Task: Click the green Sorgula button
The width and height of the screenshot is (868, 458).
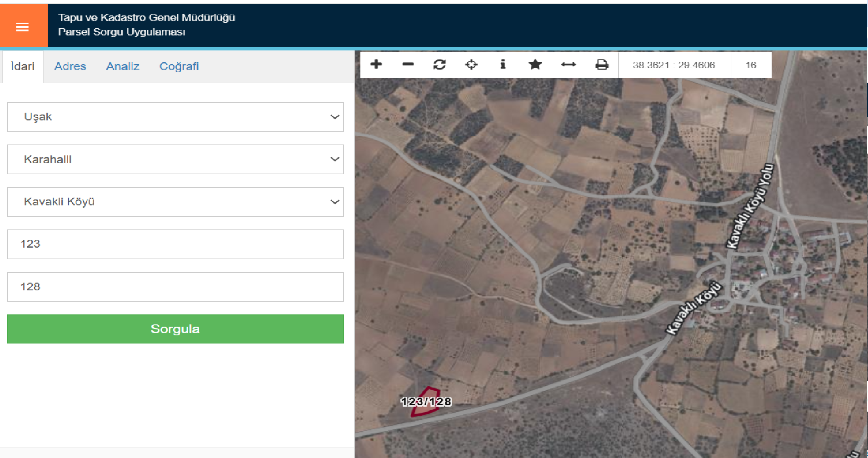Action: tap(175, 329)
